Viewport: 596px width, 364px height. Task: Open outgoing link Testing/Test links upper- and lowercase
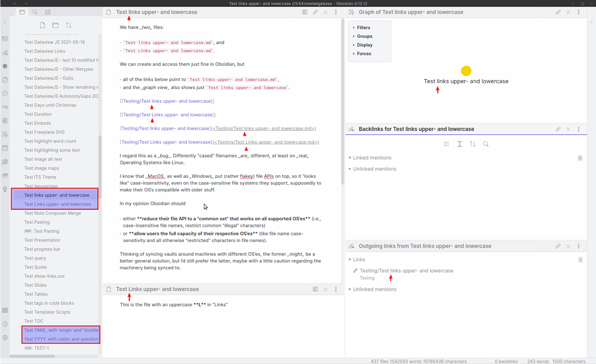[x=406, y=270]
